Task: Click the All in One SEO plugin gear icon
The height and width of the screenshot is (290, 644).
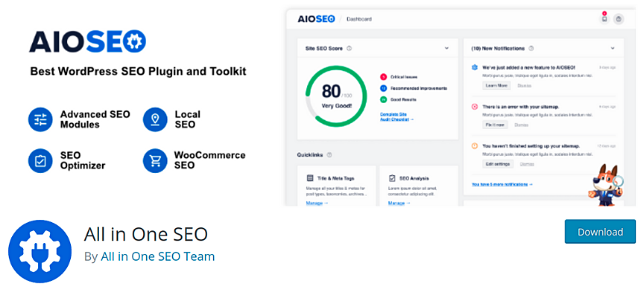Action: 40,251
